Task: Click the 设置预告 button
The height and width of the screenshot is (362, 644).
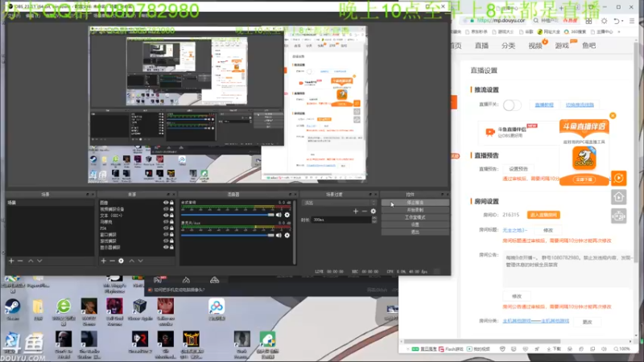Action: (518, 169)
